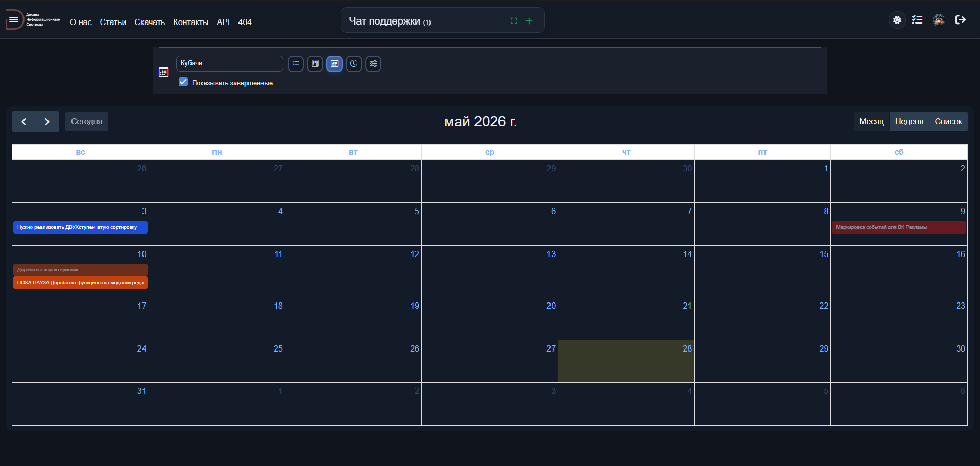980x466 pixels.
Task: Go to previous month with left chevron
Action: point(23,122)
